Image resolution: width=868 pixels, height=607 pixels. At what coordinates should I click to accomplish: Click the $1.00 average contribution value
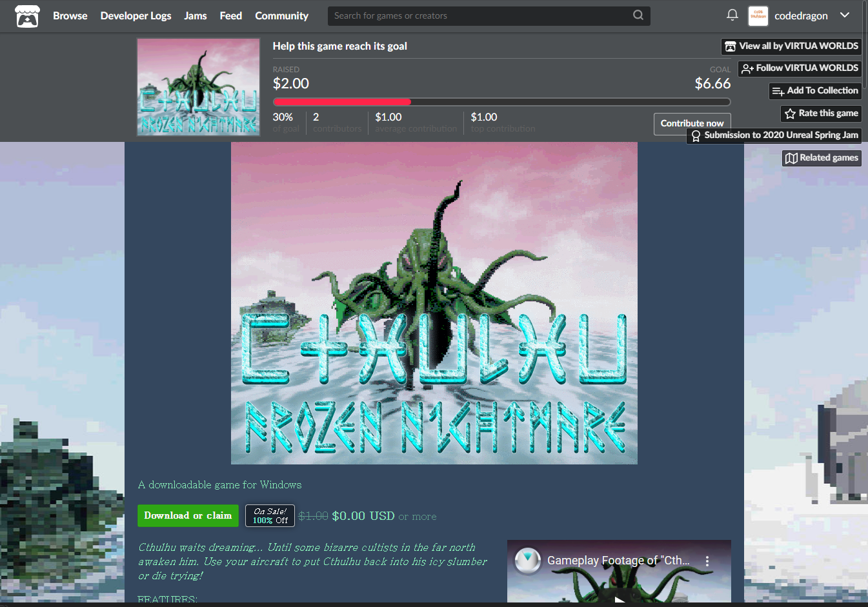[x=389, y=117]
